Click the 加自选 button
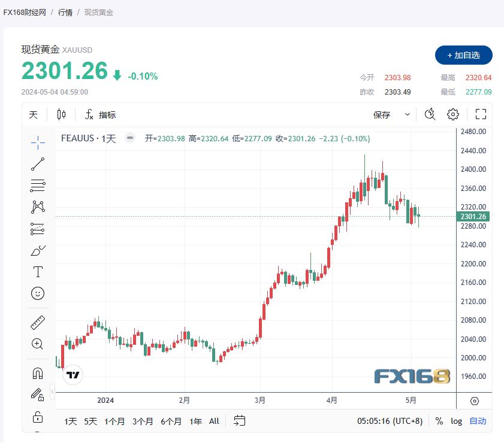The width and height of the screenshot is (504, 443). tap(463, 55)
